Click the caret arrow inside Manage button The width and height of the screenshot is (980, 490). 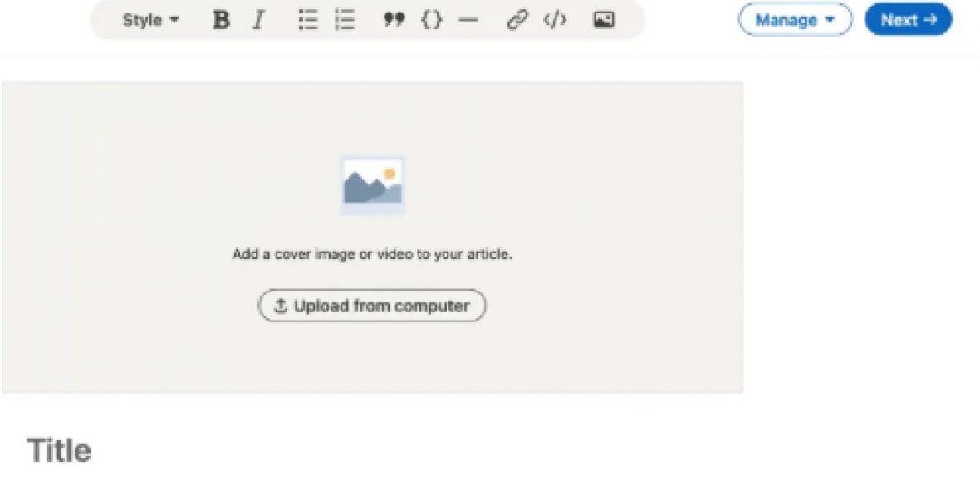click(830, 20)
